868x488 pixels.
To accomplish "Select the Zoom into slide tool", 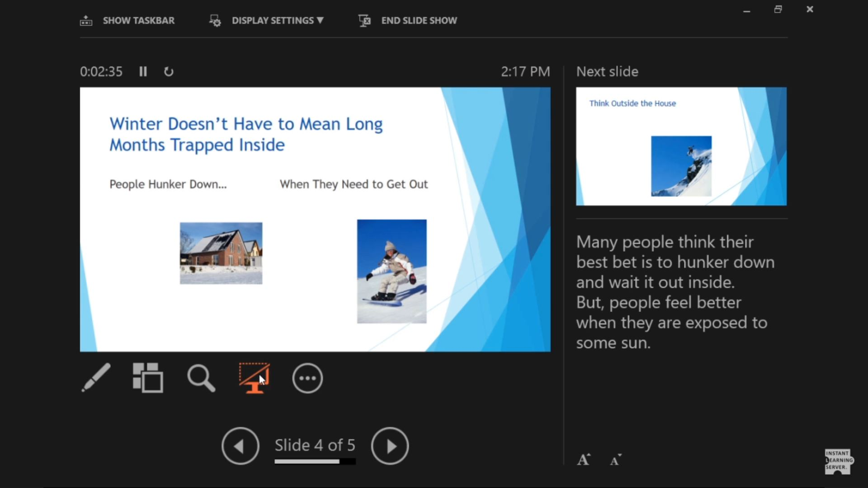I will click(x=201, y=378).
